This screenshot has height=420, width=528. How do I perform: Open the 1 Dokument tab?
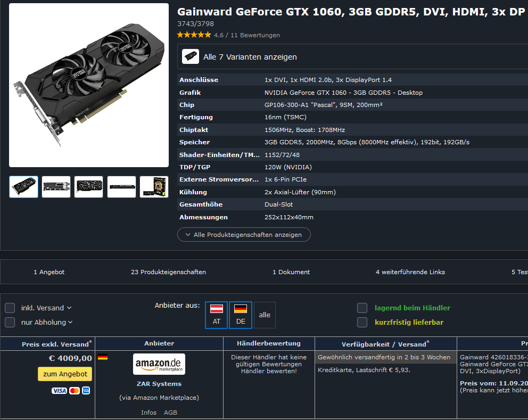[291, 272]
